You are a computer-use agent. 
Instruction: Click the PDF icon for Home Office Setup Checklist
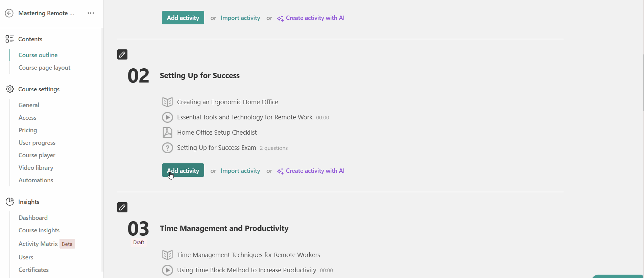[167, 132]
